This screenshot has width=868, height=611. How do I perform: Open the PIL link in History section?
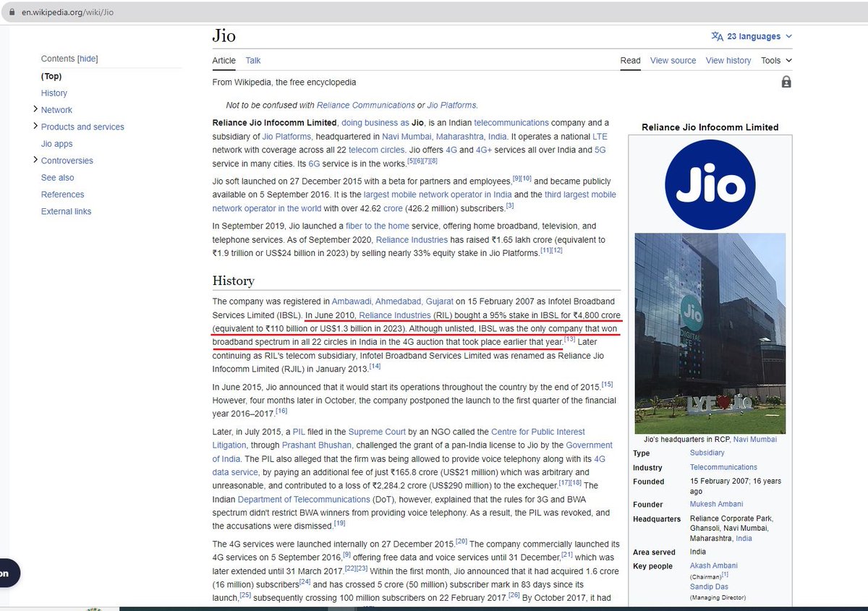point(299,432)
